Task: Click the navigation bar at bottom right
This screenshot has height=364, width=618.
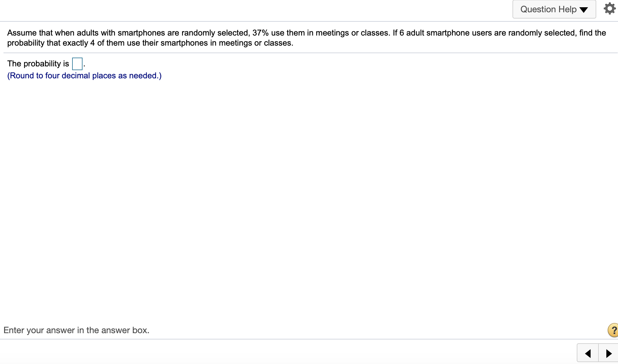Action: coord(598,353)
